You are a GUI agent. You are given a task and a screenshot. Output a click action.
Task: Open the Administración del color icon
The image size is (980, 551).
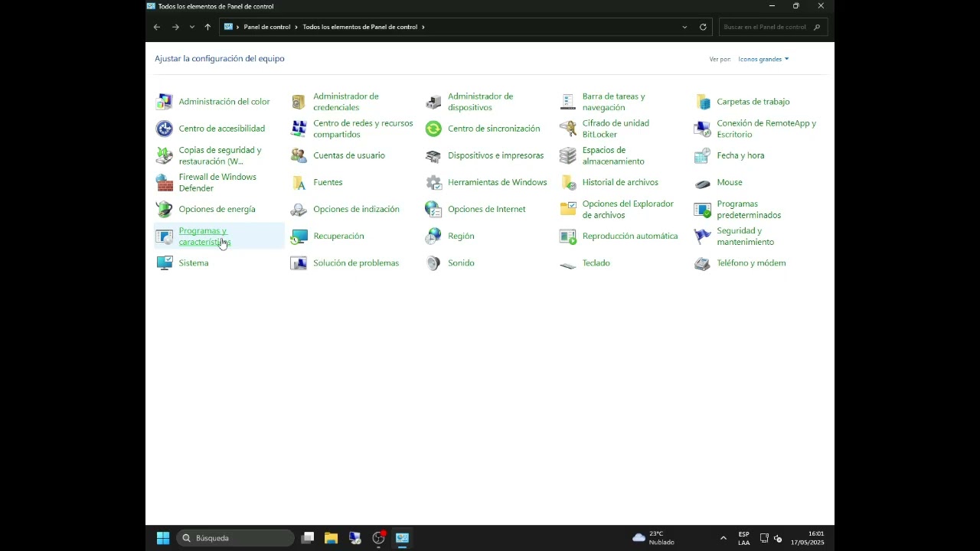point(165,102)
